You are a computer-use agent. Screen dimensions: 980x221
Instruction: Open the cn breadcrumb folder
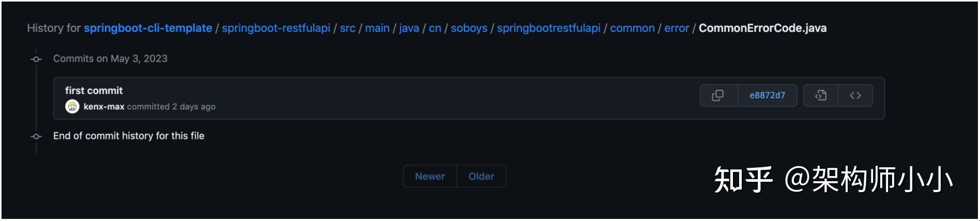coord(435,28)
